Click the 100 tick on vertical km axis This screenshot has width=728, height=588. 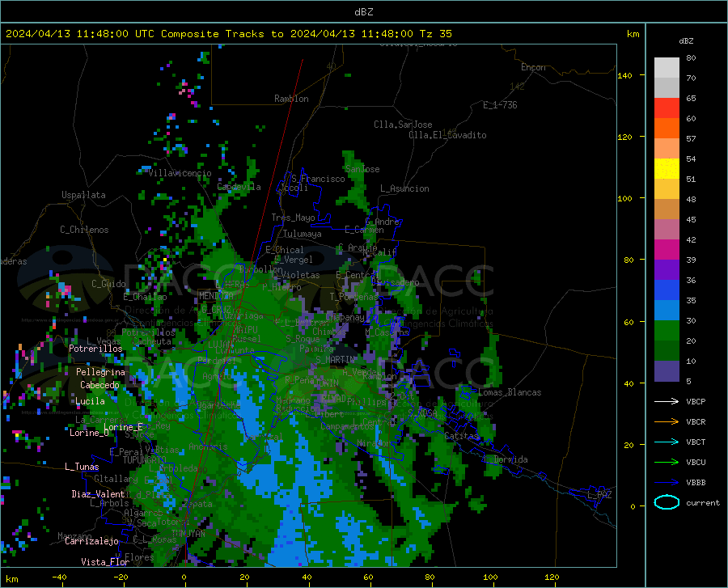pyautogui.click(x=624, y=199)
